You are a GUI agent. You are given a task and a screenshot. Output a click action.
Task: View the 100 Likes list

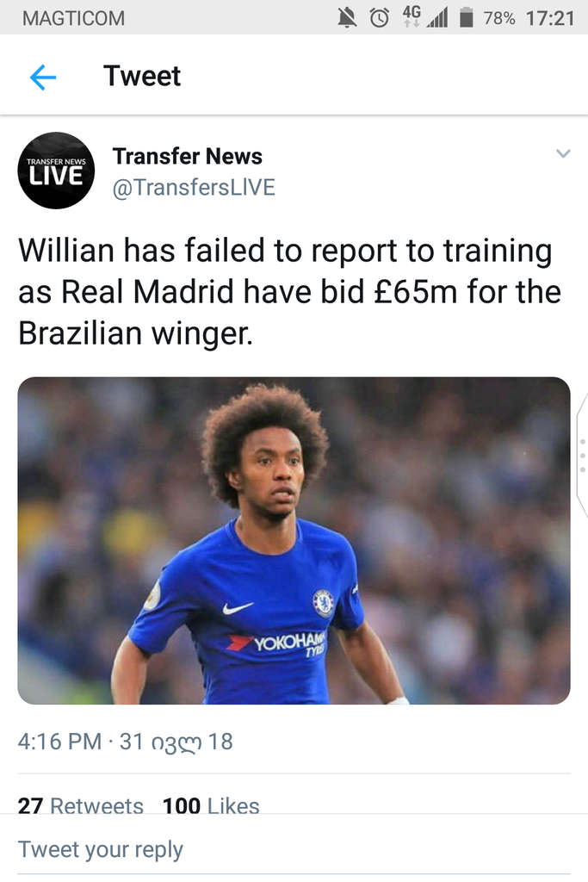coord(211,805)
